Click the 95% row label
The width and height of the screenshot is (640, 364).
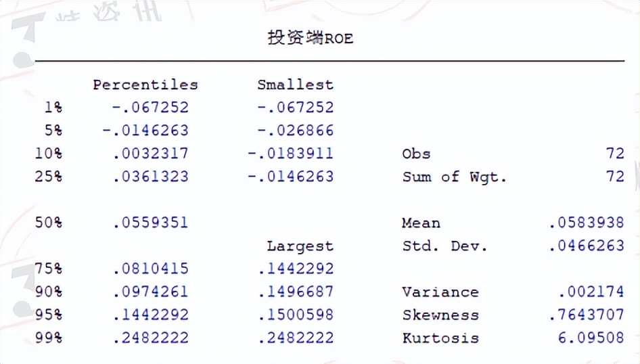click(x=49, y=315)
